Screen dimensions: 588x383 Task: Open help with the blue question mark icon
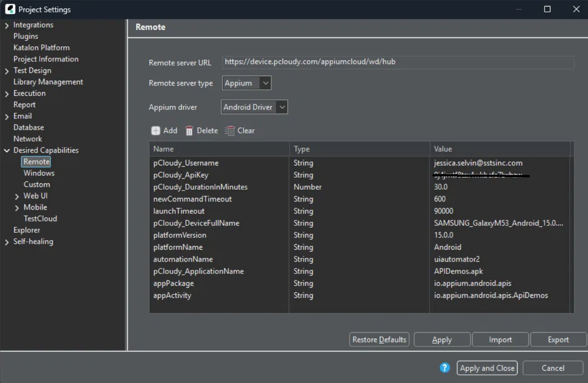click(444, 367)
